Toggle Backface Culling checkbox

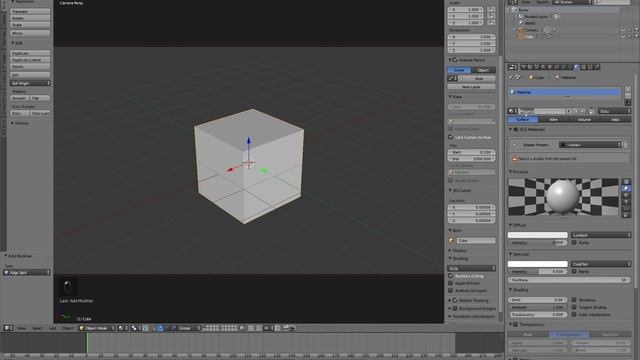pos(451,276)
